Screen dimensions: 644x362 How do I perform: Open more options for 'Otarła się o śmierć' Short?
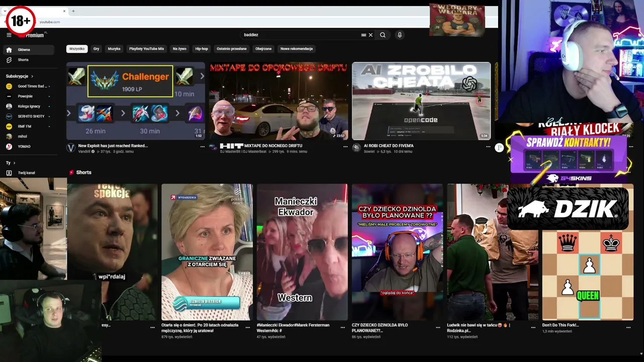[x=248, y=327]
